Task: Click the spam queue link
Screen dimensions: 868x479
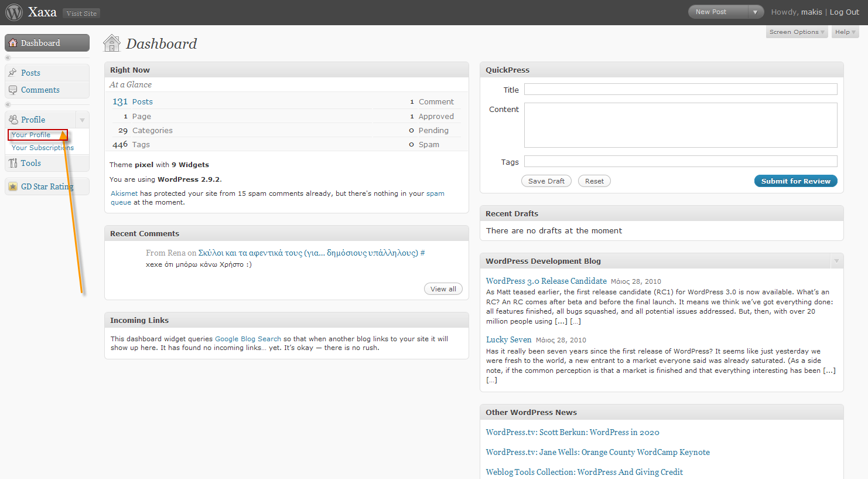Action: tap(435, 193)
